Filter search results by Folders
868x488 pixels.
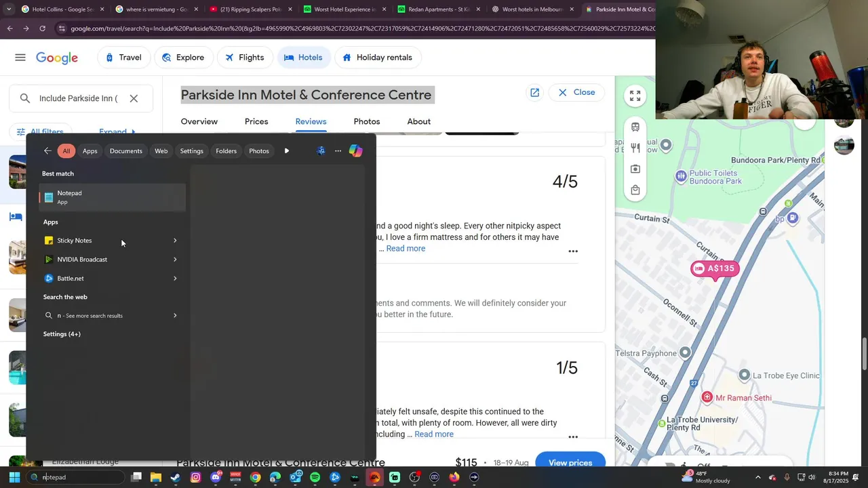[x=226, y=151]
